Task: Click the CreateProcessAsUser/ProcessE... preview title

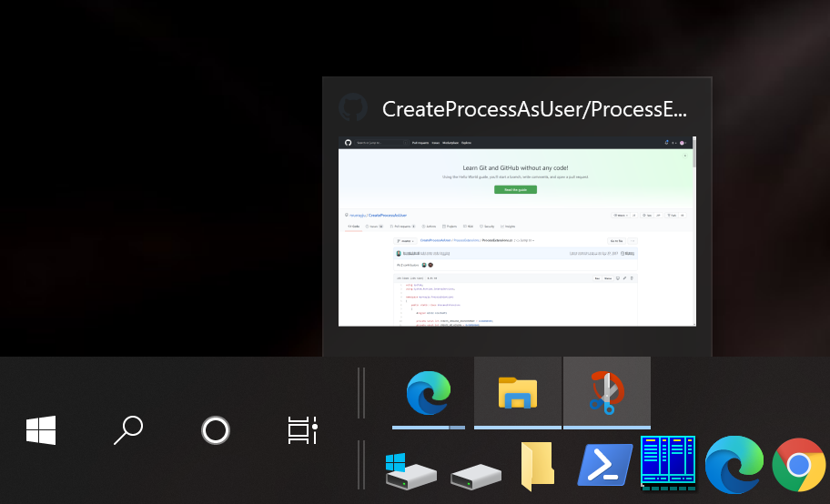Action: point(534,109)
